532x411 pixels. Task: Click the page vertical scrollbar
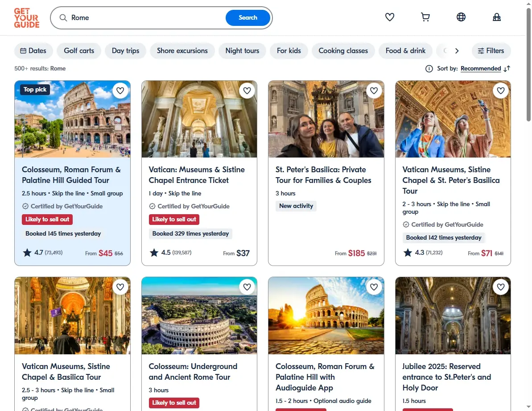pyautogui.click(x=528, y=65)
